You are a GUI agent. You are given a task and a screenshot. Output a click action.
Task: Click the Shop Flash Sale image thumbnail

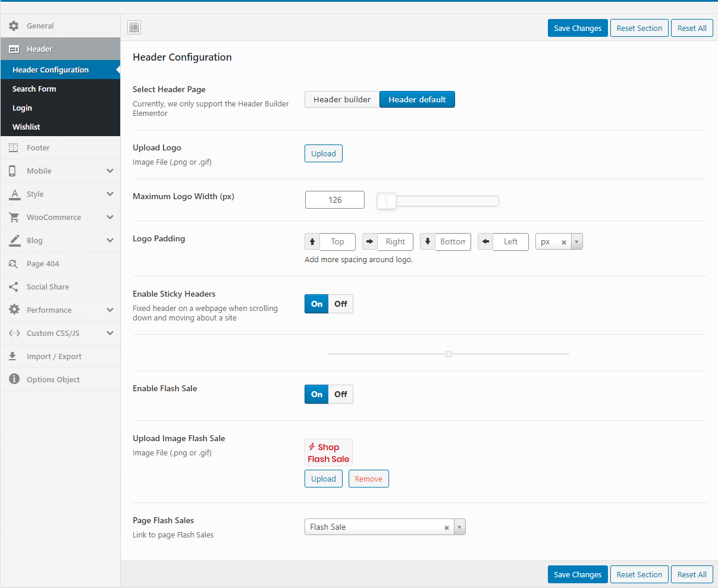click(328, 452)
